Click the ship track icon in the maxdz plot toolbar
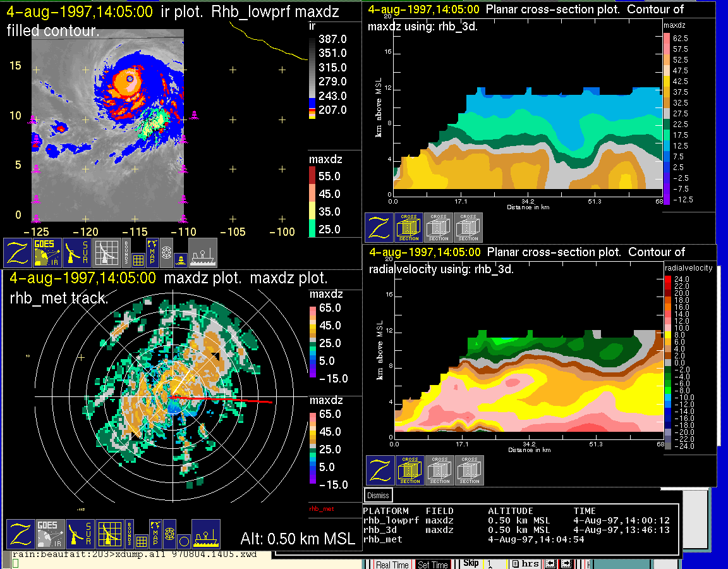 coord(205,534)
